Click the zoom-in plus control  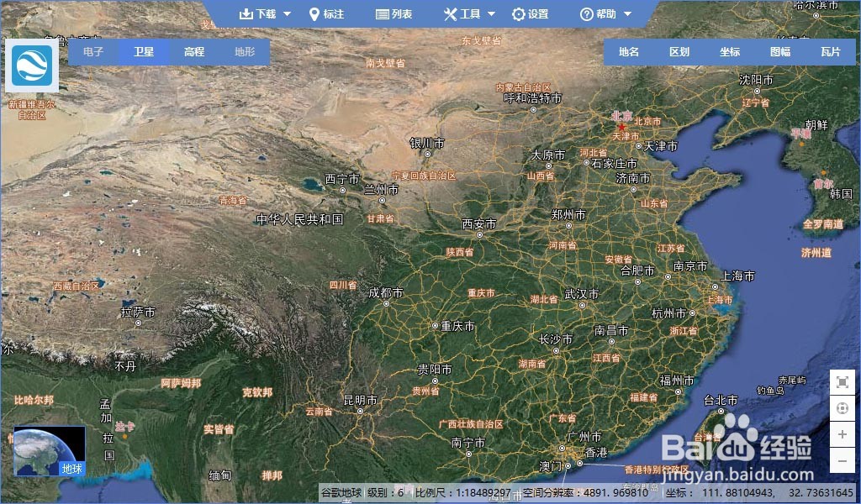point(842,434)
